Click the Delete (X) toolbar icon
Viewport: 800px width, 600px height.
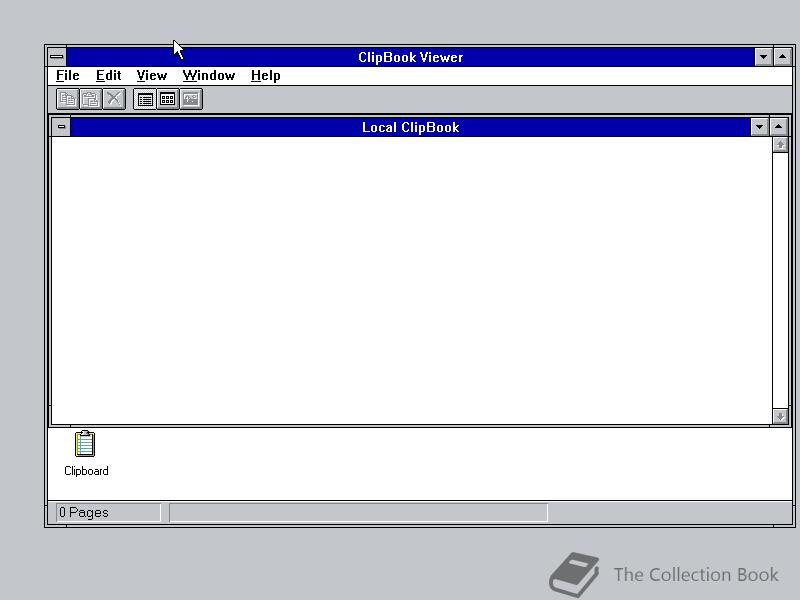click(x=113, y=98)
